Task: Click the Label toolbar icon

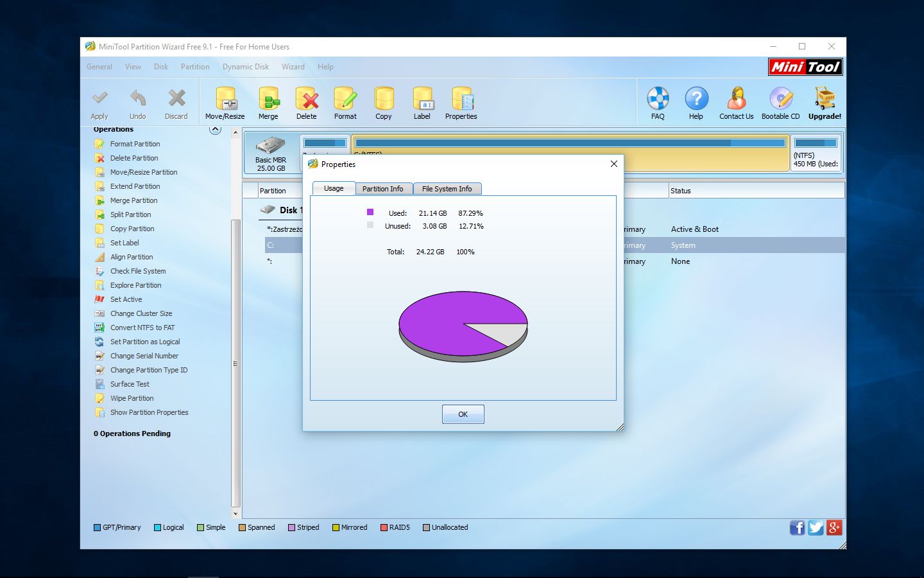Action: [422, 99]
